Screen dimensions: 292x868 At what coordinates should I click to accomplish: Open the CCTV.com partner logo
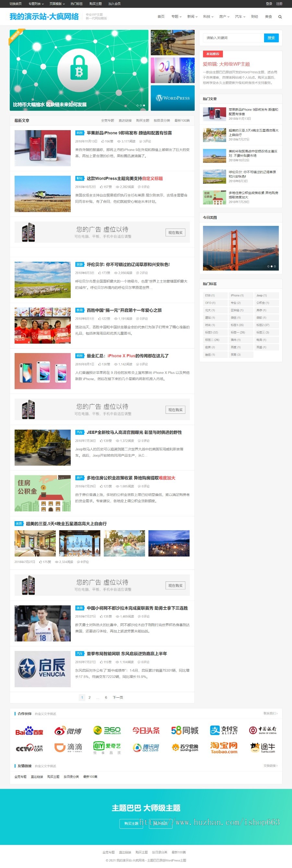[x=29, y=748]
